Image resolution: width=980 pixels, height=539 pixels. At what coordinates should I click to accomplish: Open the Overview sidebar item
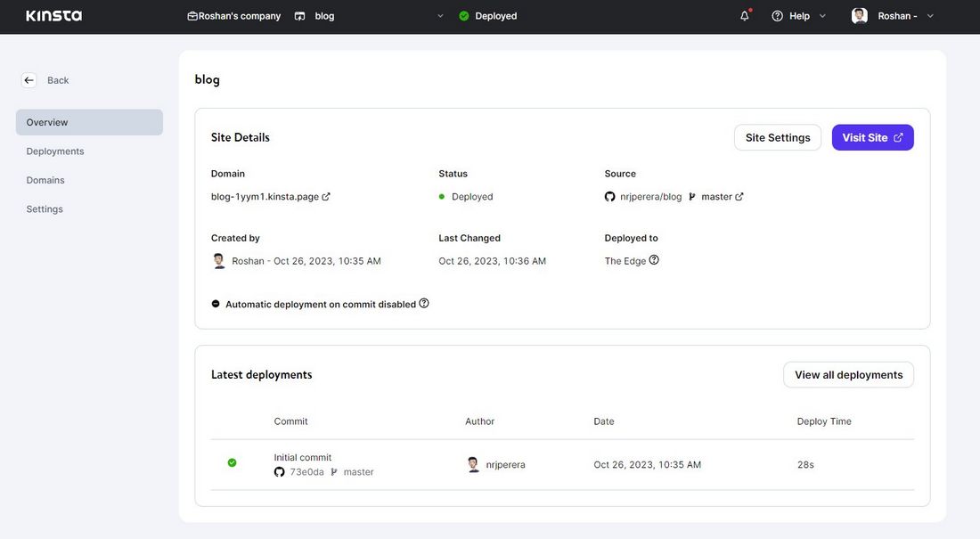click(89, 123)
